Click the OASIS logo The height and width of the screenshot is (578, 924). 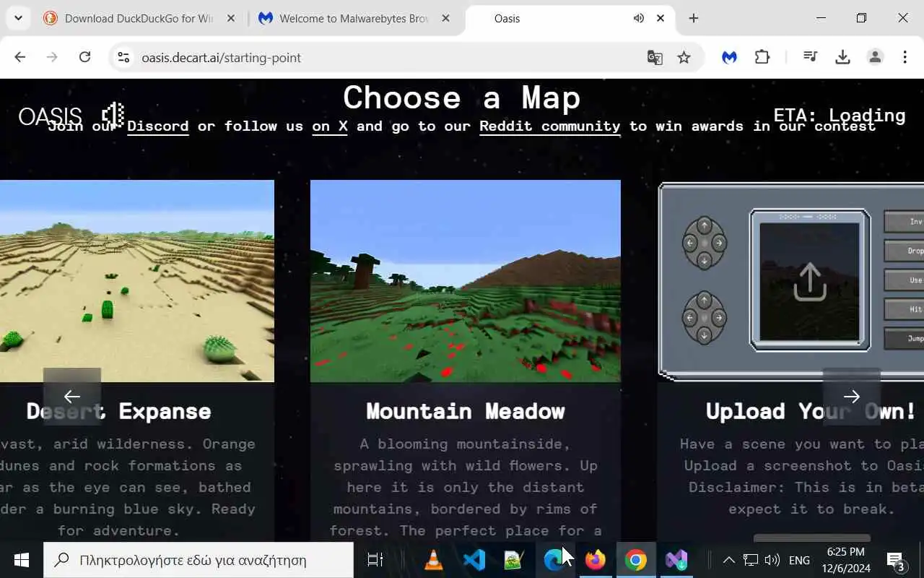[x=50, y=116]
